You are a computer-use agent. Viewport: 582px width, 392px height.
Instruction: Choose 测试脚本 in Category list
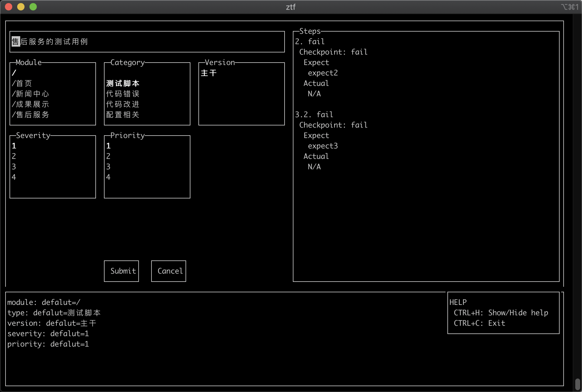click(x=123, y=83)
